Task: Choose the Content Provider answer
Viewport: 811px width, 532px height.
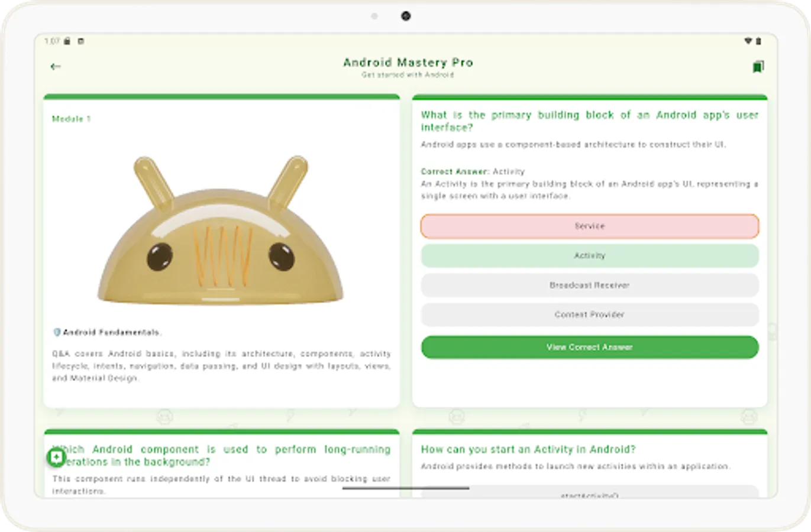Action: [x=589, y=314]
